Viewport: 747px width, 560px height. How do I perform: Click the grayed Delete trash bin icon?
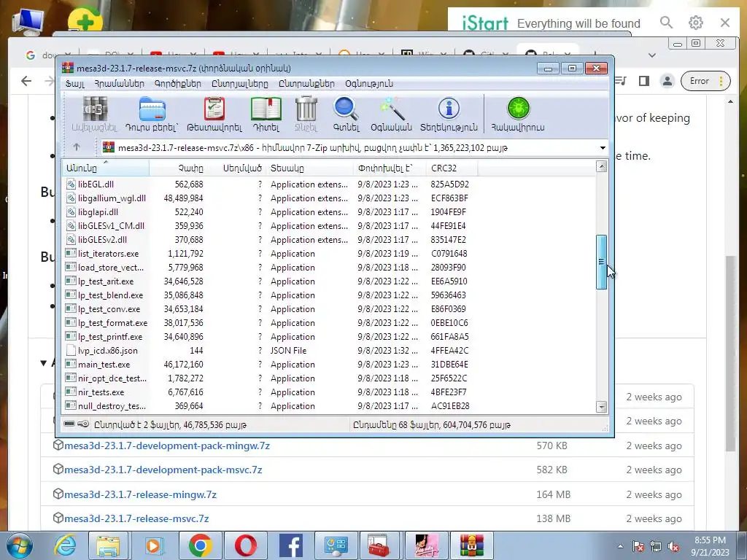[306, 109]
